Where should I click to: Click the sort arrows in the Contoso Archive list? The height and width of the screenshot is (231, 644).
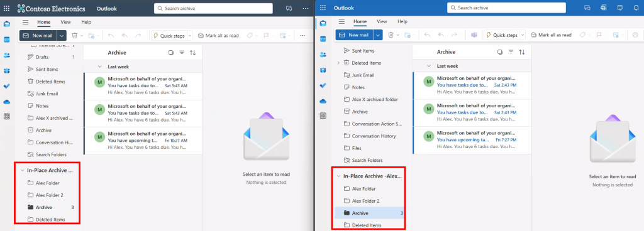(x=192, y=53)
